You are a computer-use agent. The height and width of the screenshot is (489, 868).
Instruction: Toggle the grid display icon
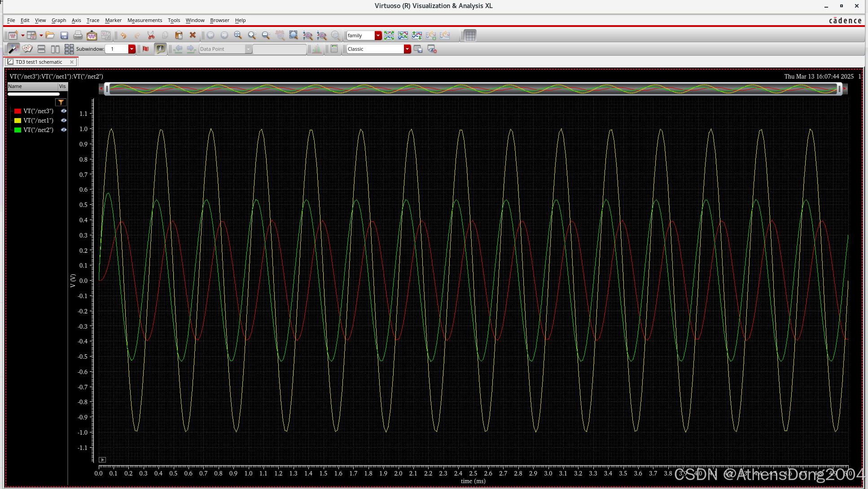tap(470, 35)
